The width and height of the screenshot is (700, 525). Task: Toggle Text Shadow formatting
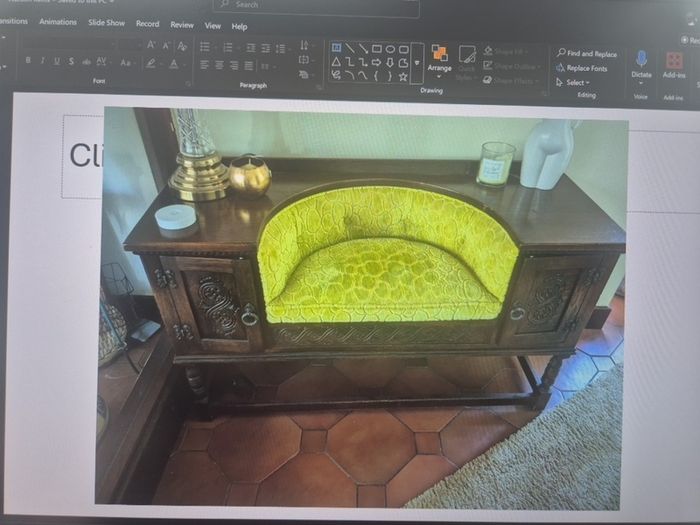pos(71,61)
